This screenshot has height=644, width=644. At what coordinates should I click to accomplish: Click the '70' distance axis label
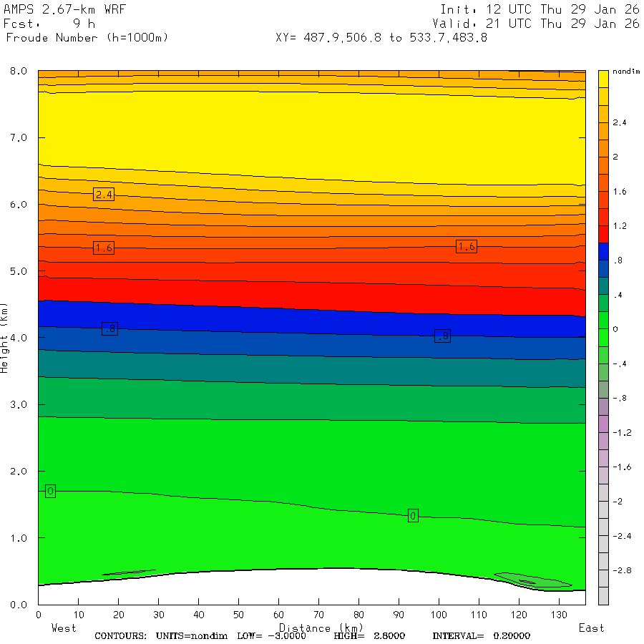(x=318, y=615)
